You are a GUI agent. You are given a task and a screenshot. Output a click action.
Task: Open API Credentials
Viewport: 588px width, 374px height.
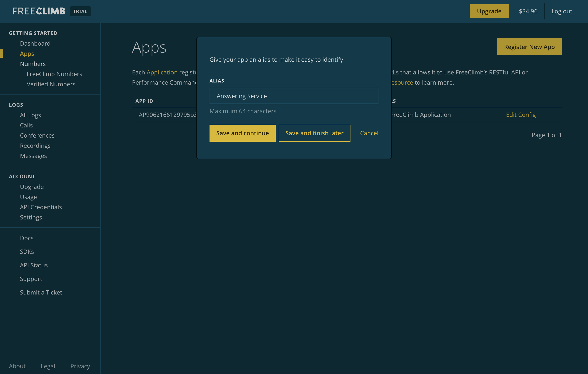[x=41, y=207]
